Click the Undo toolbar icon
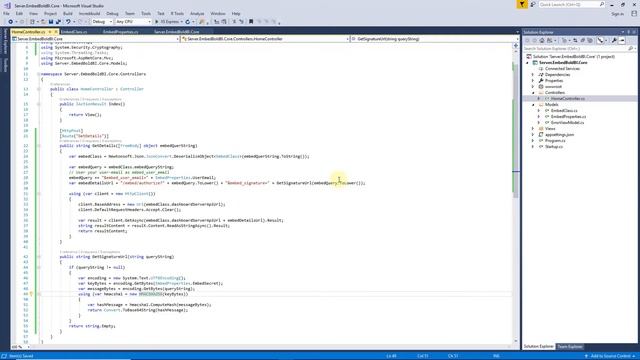 tap(68, 22)
